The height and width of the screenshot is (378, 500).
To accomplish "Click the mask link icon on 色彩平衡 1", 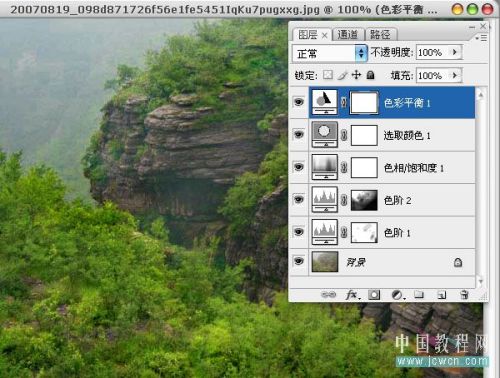I will pos(344,102).
